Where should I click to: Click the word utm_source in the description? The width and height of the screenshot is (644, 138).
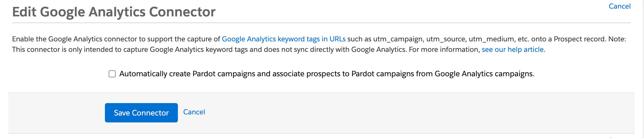pos(446,39)
